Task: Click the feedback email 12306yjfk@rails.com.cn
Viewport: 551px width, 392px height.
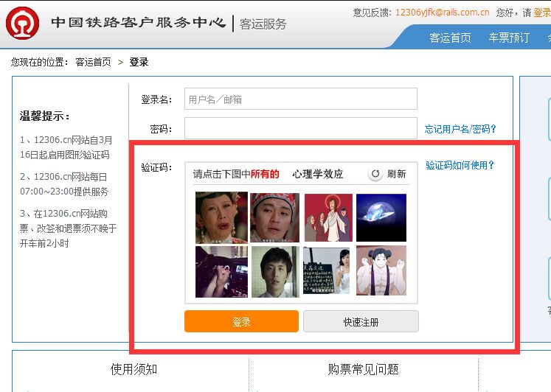Action: pos(442,13)
